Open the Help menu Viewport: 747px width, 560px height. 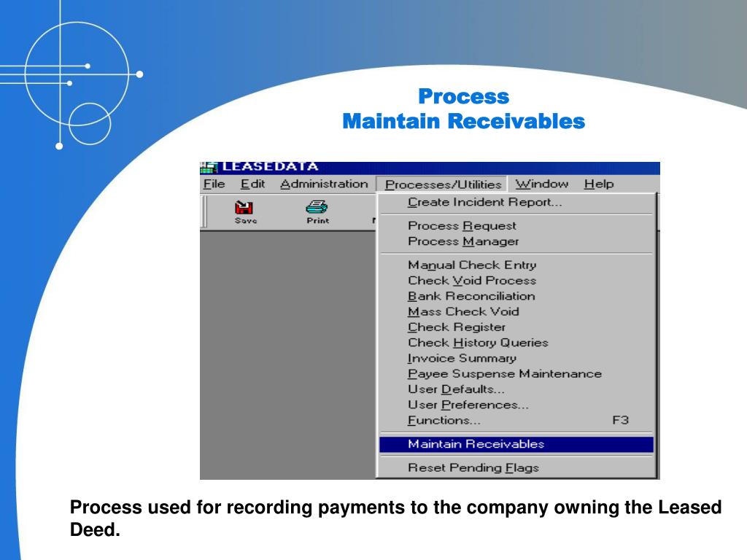point(599,184)
